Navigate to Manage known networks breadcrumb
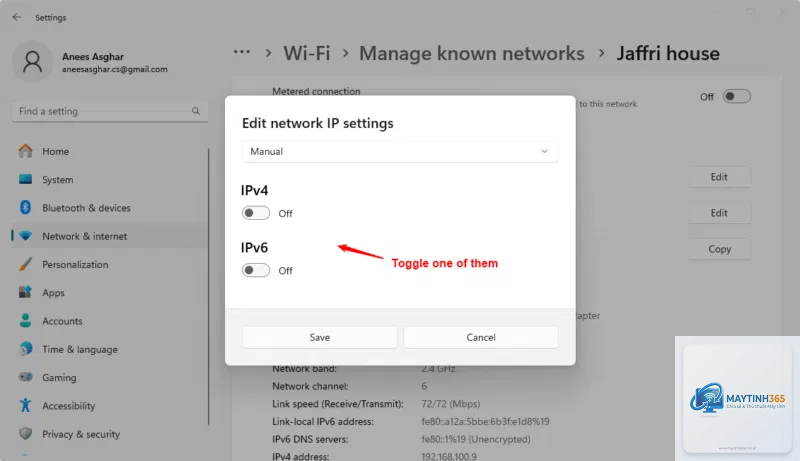Image resolution: width=800 pixels, height=461 pixels. pos(471,53)
